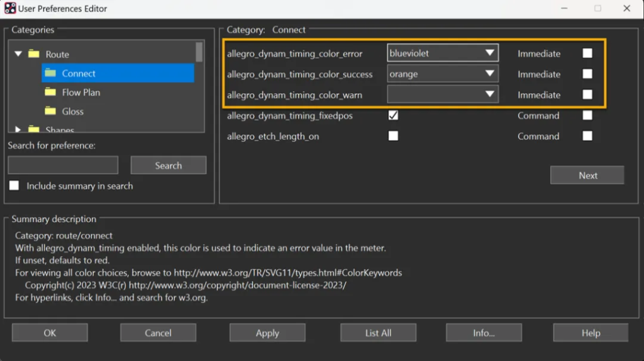Click the Route folder icon
The image size is (644, 361).
(34, 55)
